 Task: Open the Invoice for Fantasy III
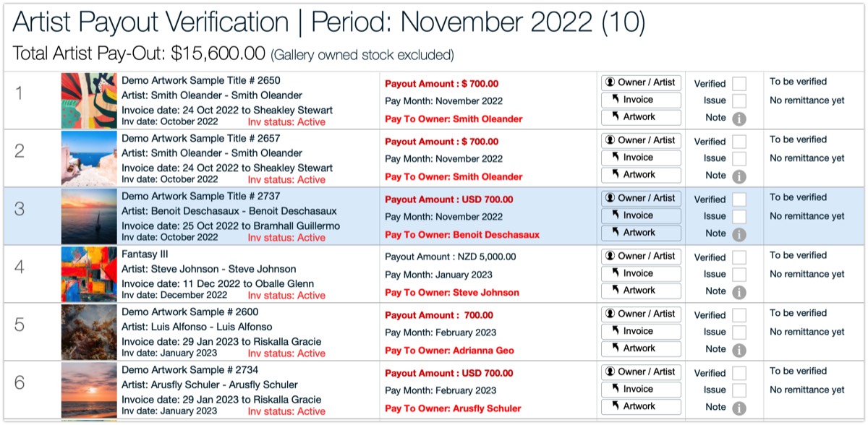[x=641, y=273]
